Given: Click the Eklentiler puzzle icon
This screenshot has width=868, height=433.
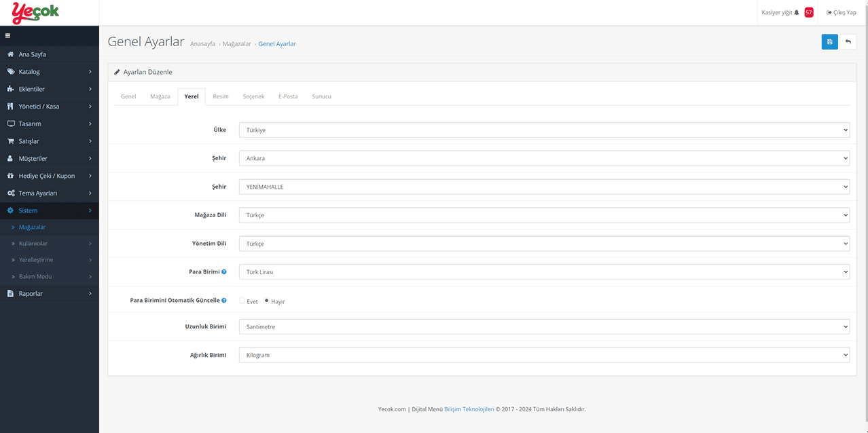Looking at the screenshot, I should click(x=11, y=89).
